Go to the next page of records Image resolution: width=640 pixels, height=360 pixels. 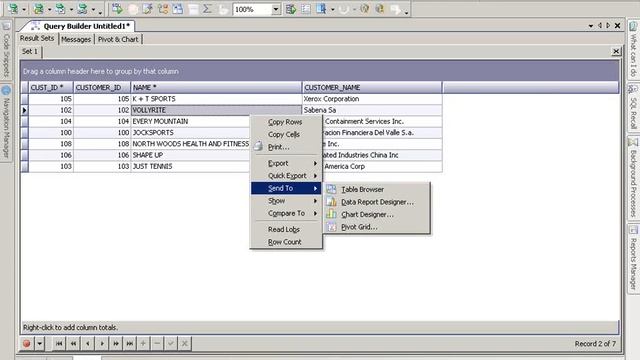pyautogui.click(x=116, y=344)
